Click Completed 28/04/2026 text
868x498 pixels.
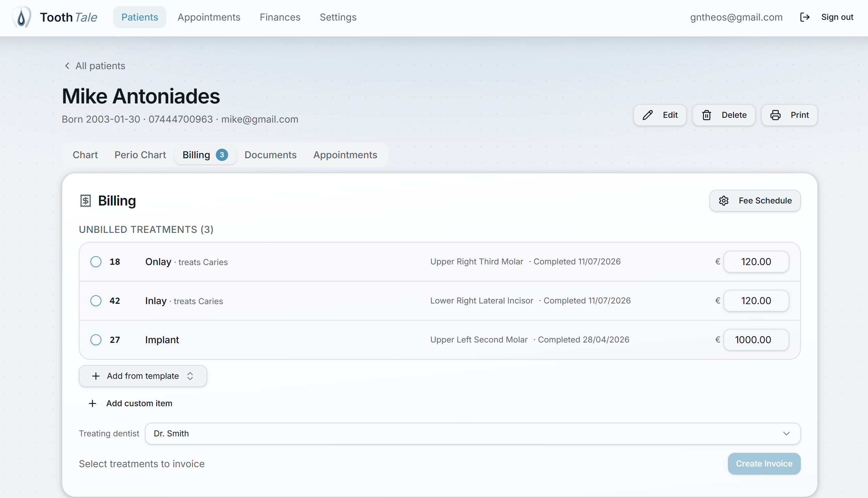click(x=584, y=340)
